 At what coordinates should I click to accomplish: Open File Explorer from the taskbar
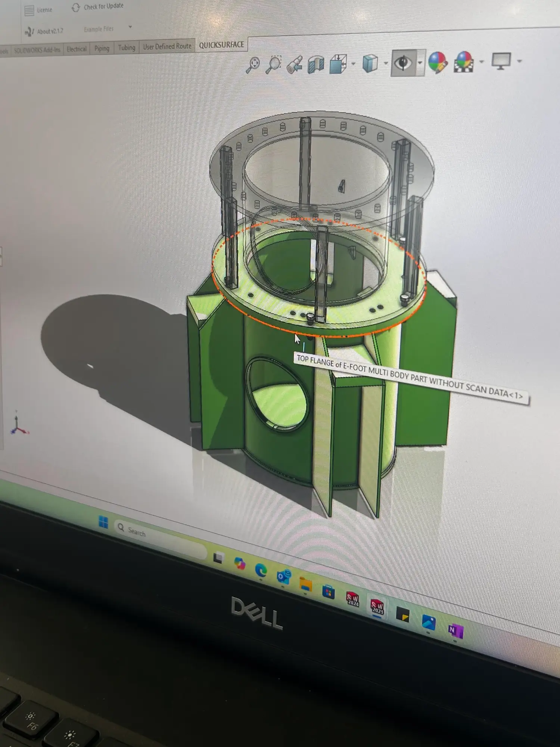[306, 585]
